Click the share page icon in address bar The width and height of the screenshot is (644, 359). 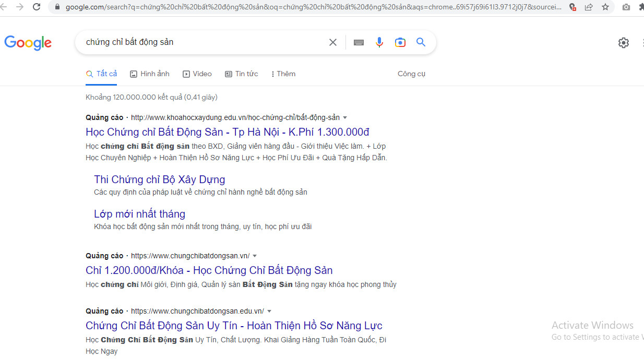tap(589, 7)
